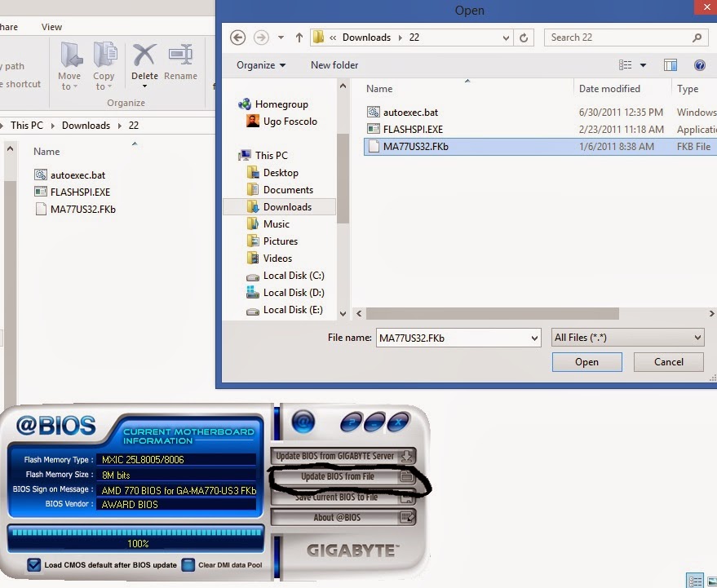Select Copy to in Explorer ribbon

(x=104, y=66)
